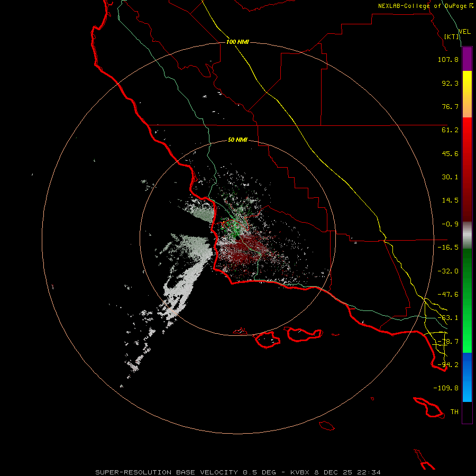Click the radar site dot at the rings' center
The width and height of the screenshot is (476, 476).
[237, 239]
